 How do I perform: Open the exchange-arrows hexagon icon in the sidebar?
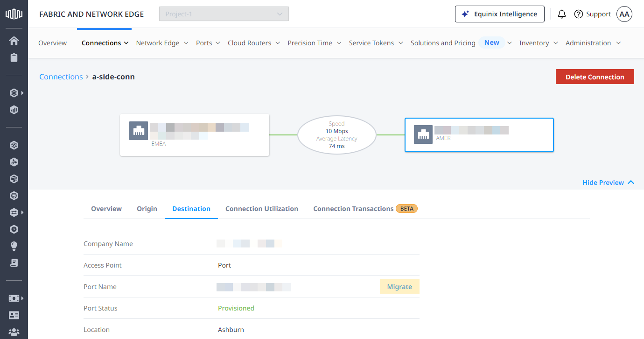click(14, 212)
